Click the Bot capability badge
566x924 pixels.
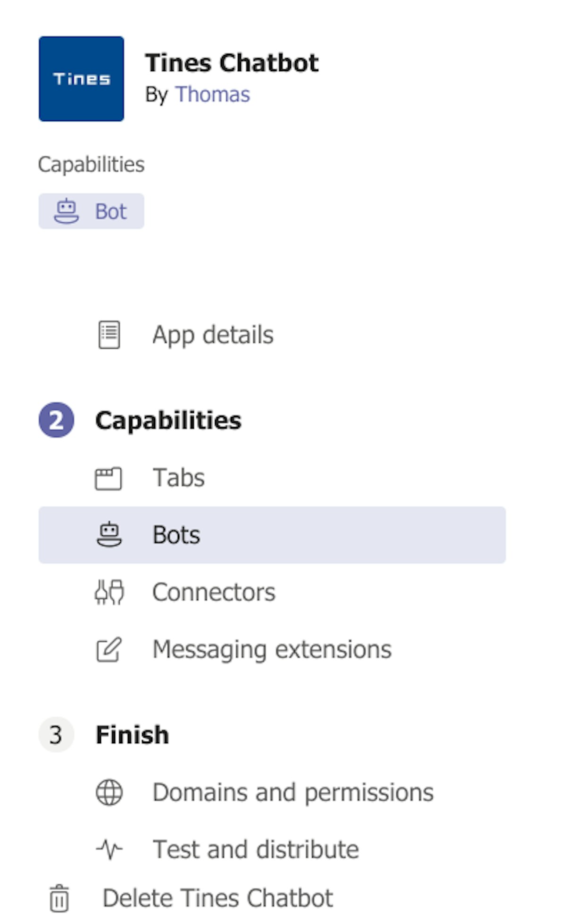(x=91, y=211)
